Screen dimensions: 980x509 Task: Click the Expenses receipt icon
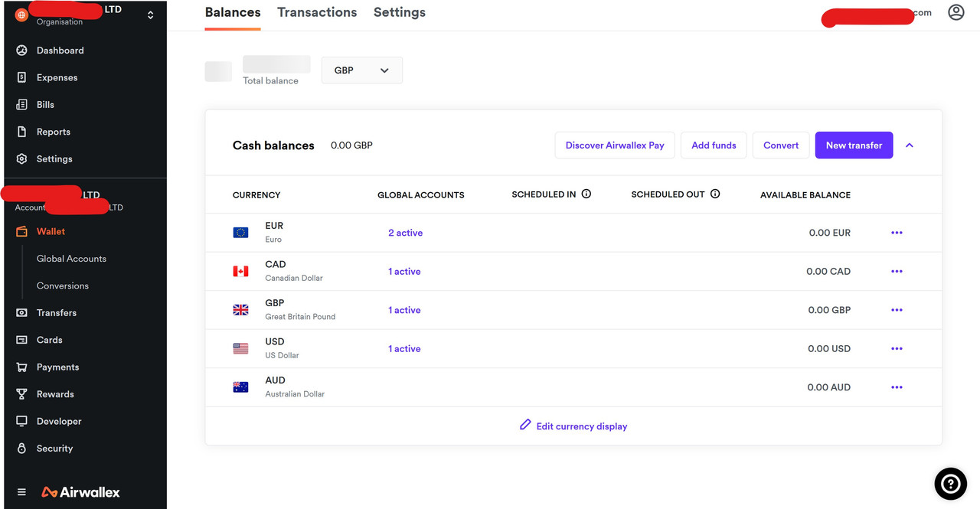[21, 77]
